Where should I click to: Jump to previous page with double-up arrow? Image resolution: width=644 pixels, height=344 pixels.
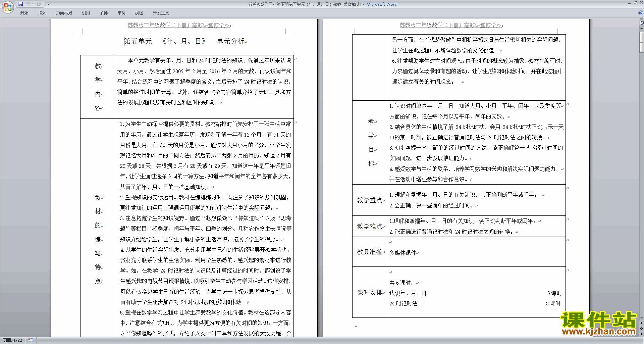pos(641,323)
